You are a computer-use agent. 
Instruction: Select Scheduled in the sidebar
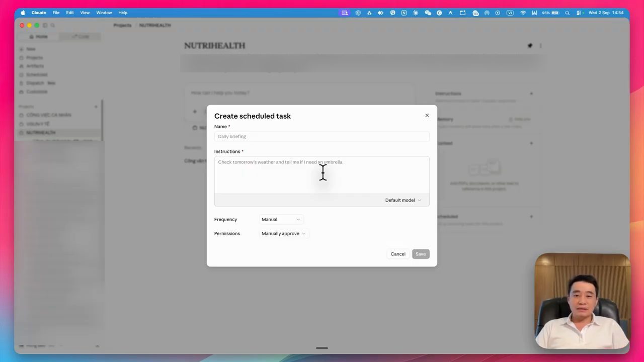coord(37,74)
